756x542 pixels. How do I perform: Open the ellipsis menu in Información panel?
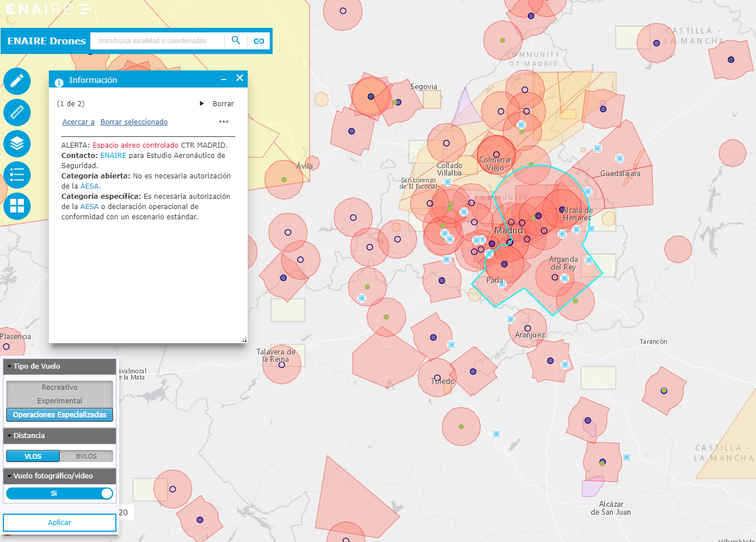(223, 121)
